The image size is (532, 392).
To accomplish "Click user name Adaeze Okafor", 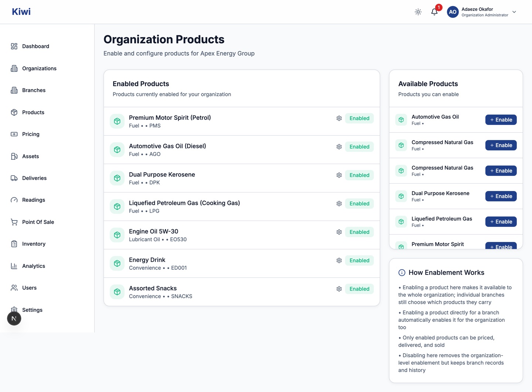I will (x=477, y=9).
